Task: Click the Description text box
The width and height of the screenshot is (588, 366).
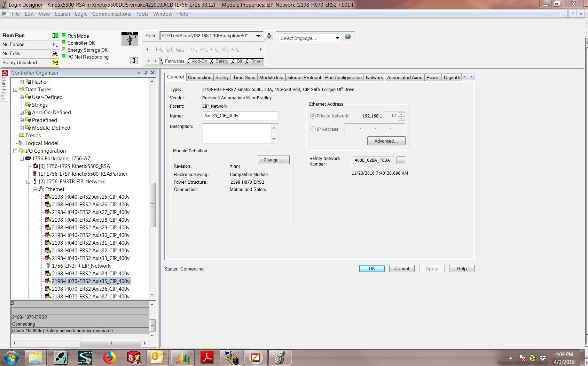Action: 237,133
